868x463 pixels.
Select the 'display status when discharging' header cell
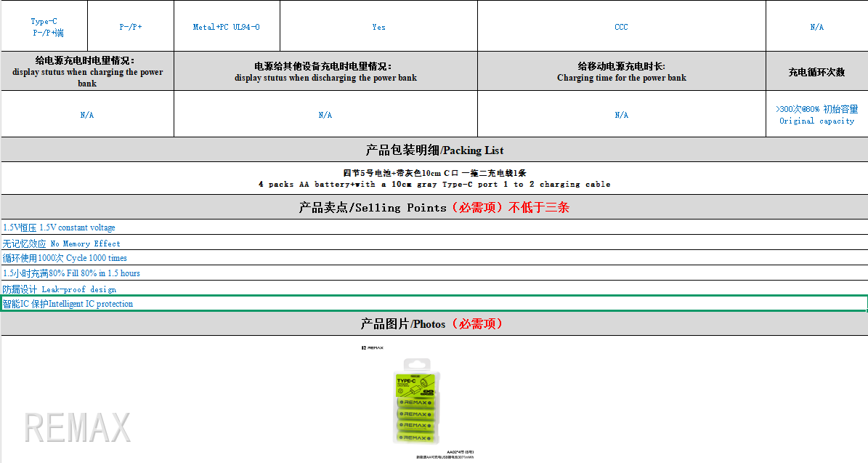pyautogui.click(x=325, y=72)
